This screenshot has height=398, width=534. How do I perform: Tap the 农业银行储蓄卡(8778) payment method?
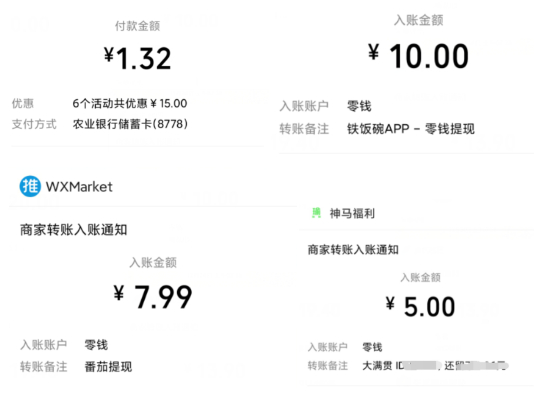coord(130,124)
